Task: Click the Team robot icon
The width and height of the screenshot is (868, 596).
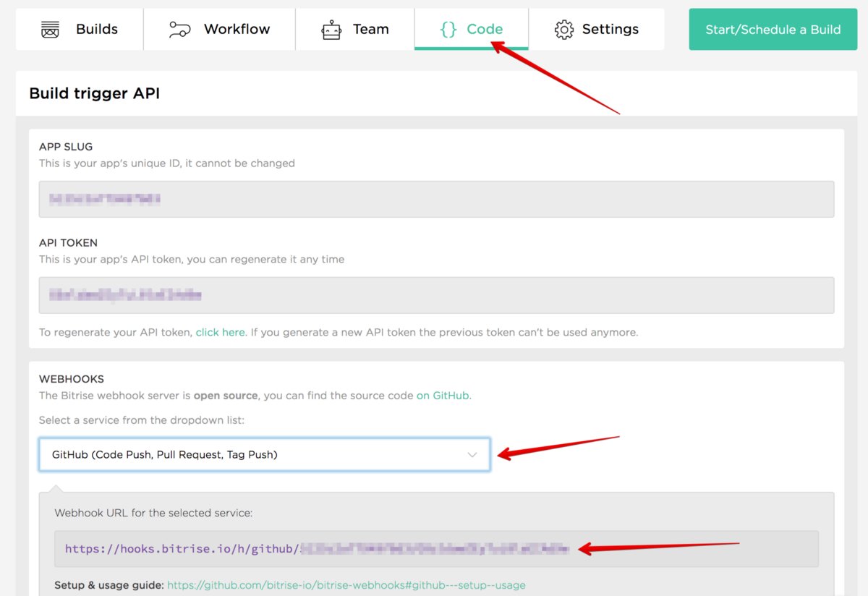Action: pyautogui.click(x=331, y=29)
